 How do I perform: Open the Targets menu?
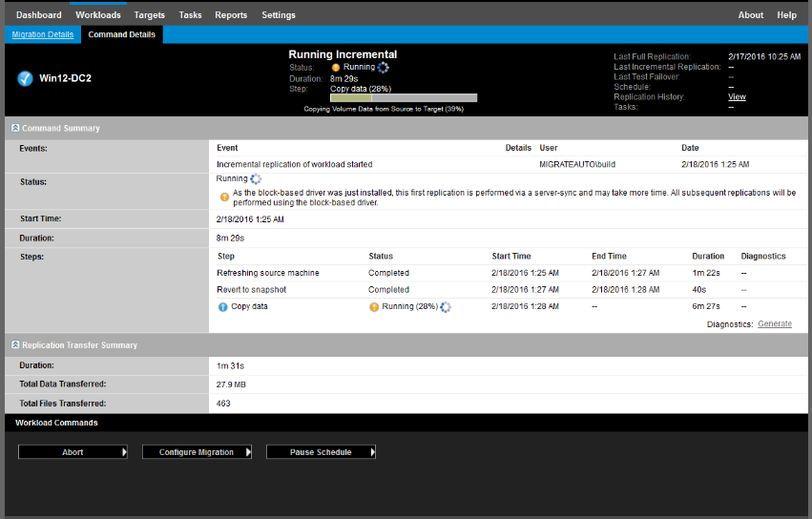150,15
